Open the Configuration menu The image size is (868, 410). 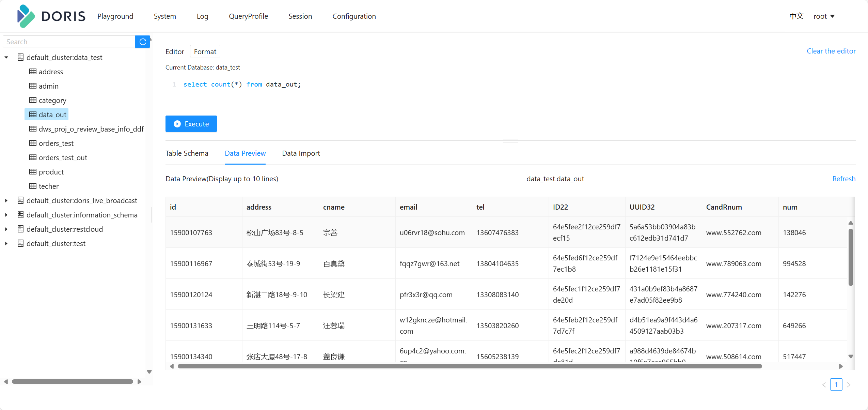[354, 16]
